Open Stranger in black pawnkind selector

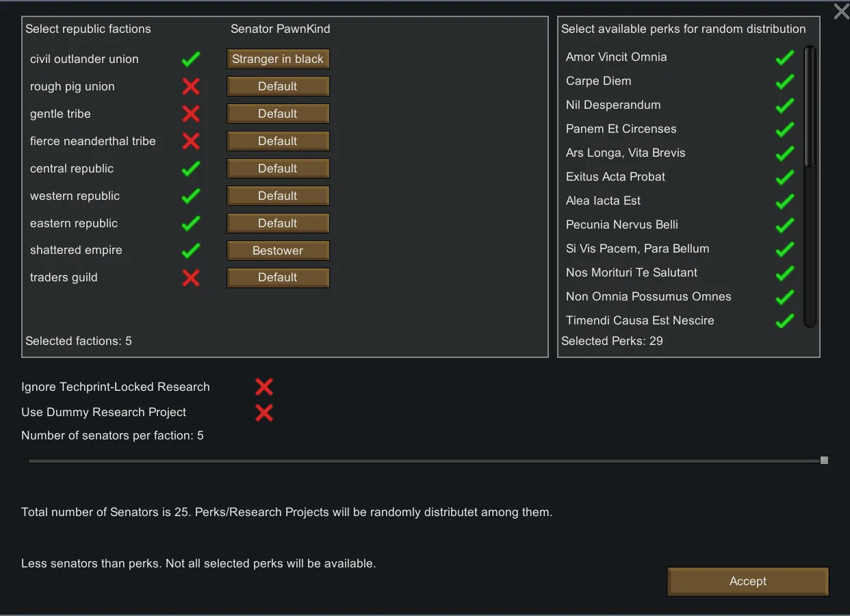278,59
